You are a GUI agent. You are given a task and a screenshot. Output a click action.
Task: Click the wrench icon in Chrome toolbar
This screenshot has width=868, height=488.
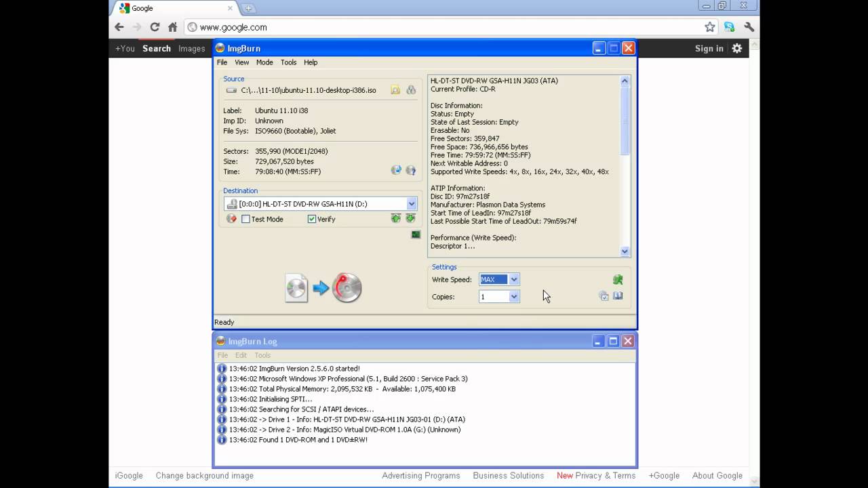coord(749,27)
